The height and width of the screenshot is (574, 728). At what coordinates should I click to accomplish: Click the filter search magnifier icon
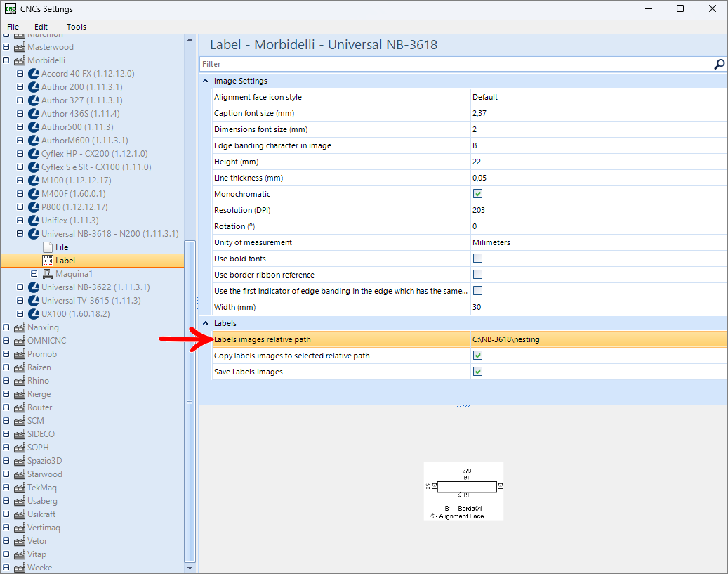tap(719, 64)
